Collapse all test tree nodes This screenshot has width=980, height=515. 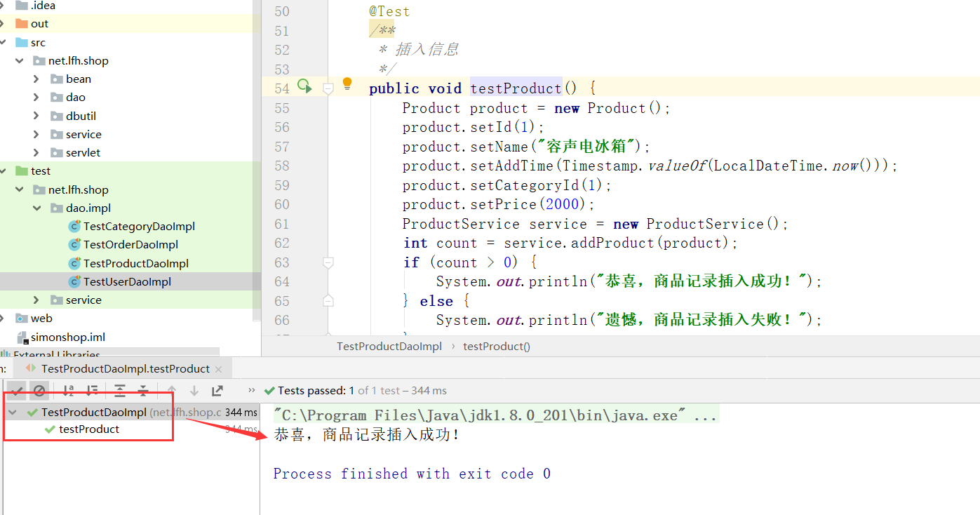pyautogui.click(x=143, y=391)
